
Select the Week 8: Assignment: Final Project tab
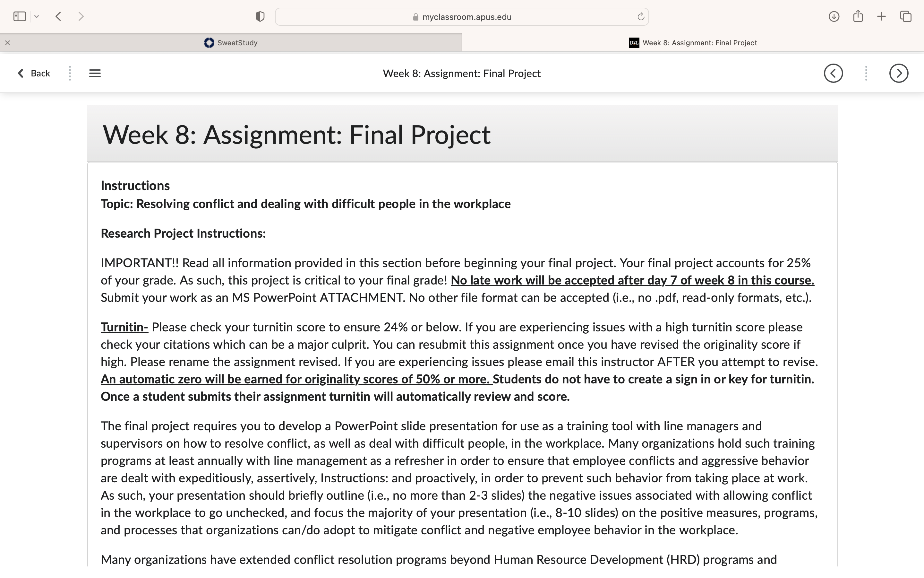693,43
